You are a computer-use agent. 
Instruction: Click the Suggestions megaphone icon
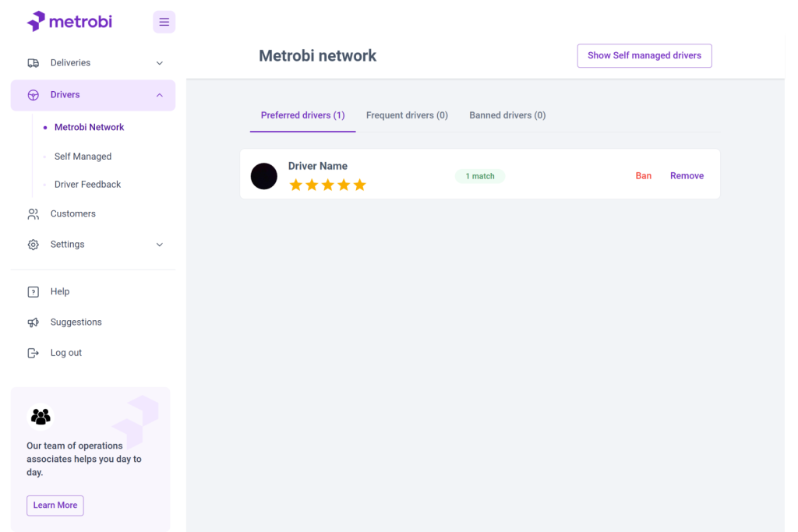coord(33,322)
